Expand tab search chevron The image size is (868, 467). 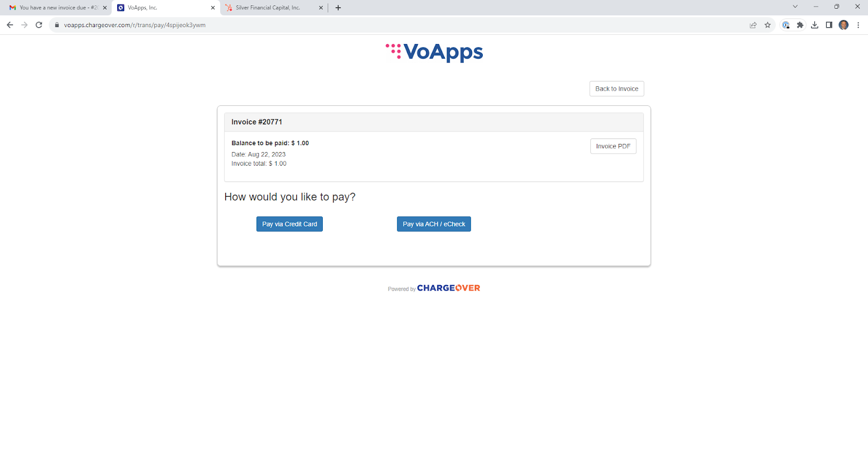(795, 7)
